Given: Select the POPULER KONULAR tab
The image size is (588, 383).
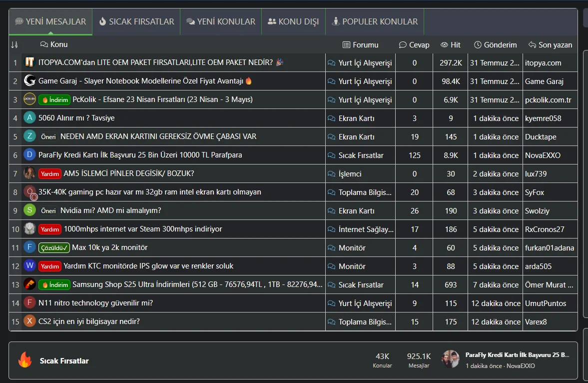Looking at the screenshot, I should click(x=375, y=22).
